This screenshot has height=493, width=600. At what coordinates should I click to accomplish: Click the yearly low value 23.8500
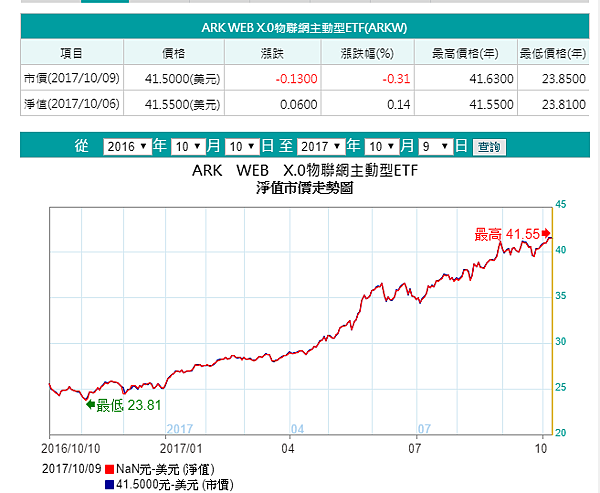[564, 79]
